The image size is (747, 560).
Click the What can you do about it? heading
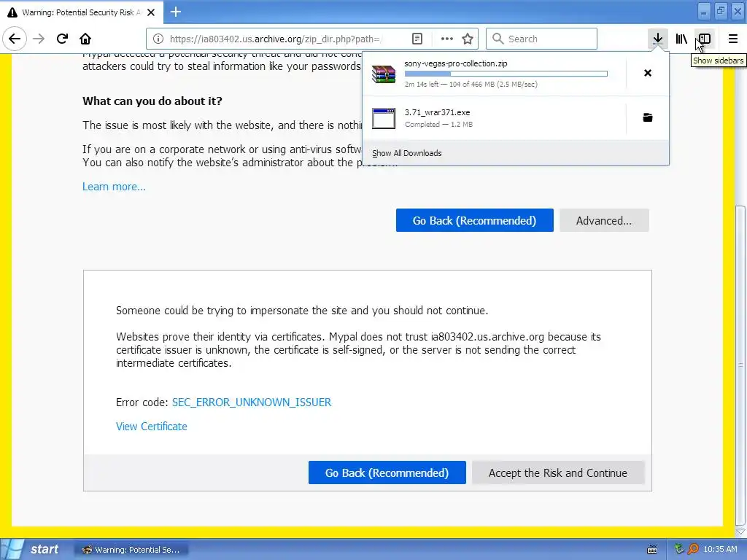tap(152, 101)
